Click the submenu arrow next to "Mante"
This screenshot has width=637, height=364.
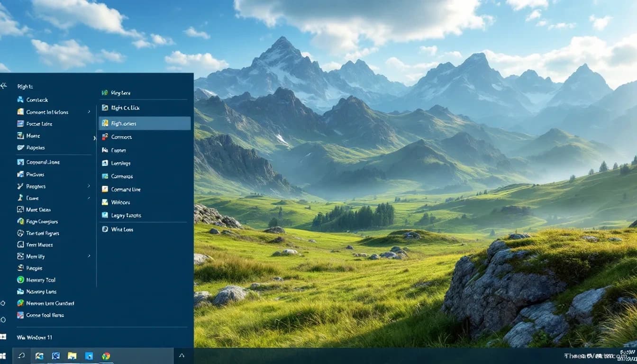pyautogui.click(x=94, y=138)
